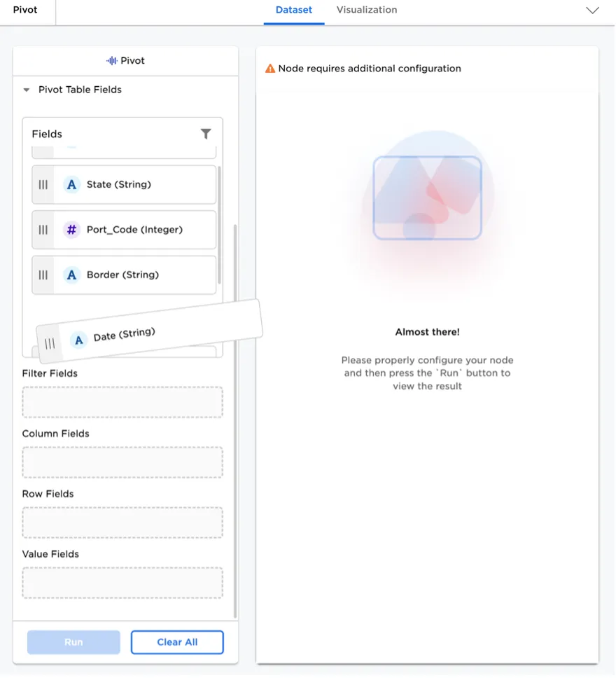Click the State field drag handle
Viewport: 616px width, 678px height.
43,185
